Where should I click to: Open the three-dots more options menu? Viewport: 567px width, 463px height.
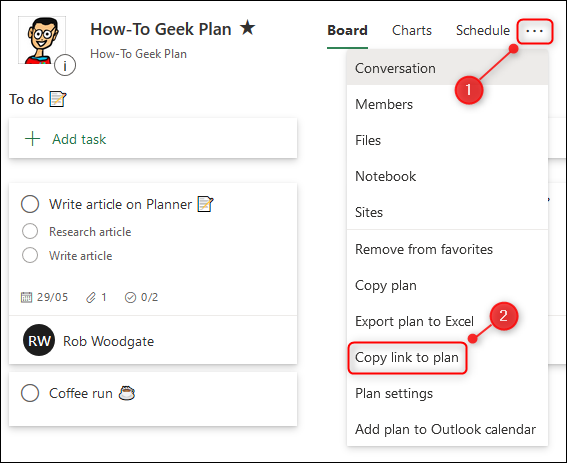coord(535,31)
